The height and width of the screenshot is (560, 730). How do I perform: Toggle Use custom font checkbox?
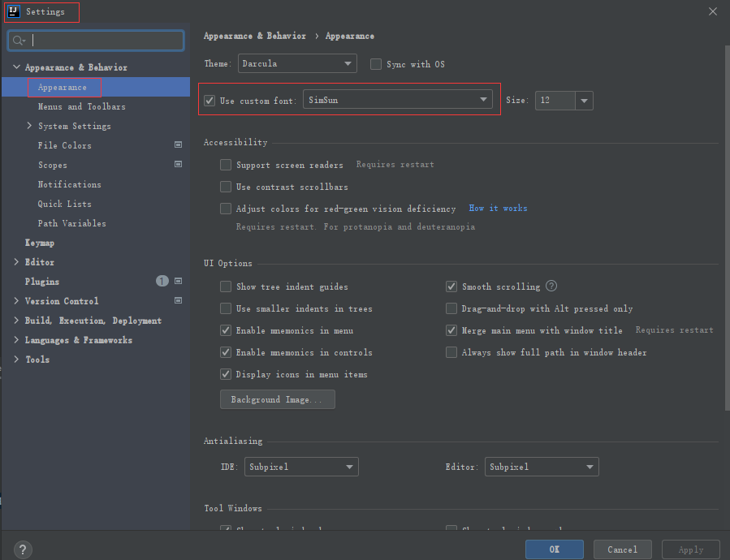point(209,101)
